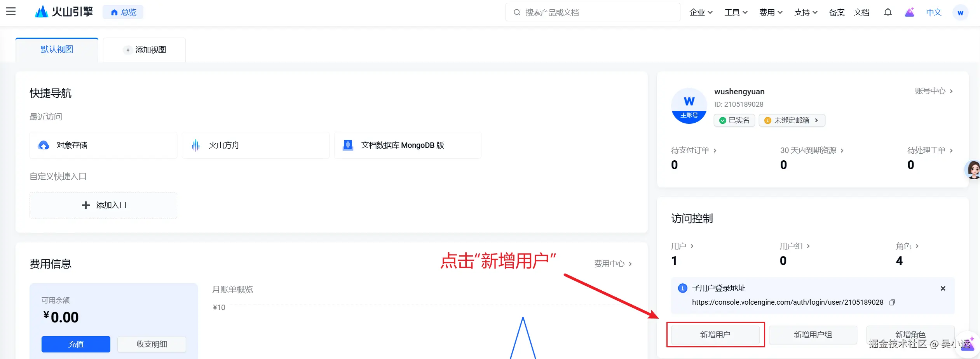Open 备案 in top menu
Image resolution: width=980 pixels, height=359 pixels.
(837, 12)
